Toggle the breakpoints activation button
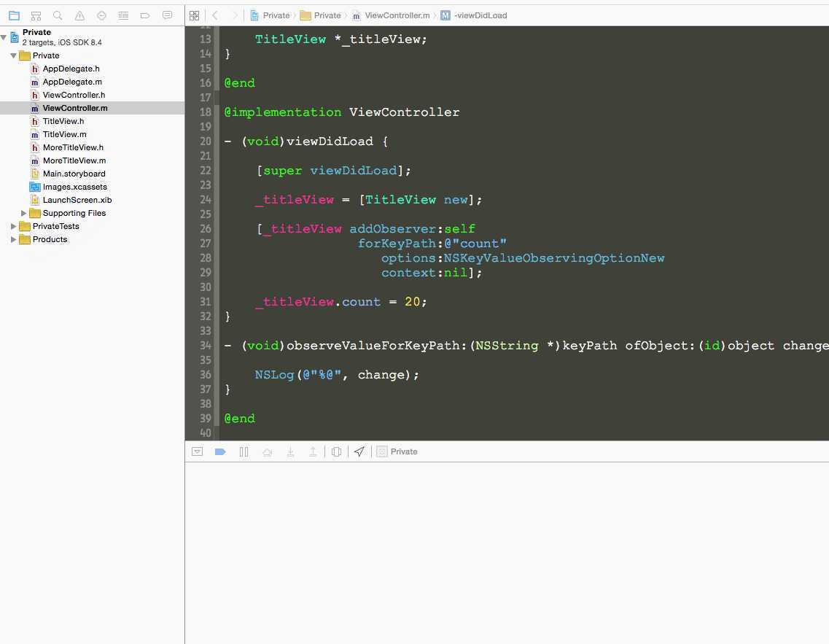Screen dimensions: 829x644 220,451
